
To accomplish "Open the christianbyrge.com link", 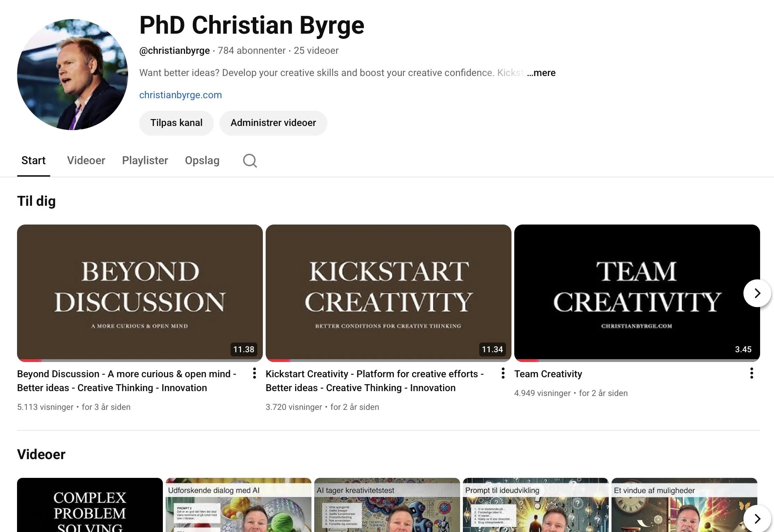I will click(x=180, y=95).
